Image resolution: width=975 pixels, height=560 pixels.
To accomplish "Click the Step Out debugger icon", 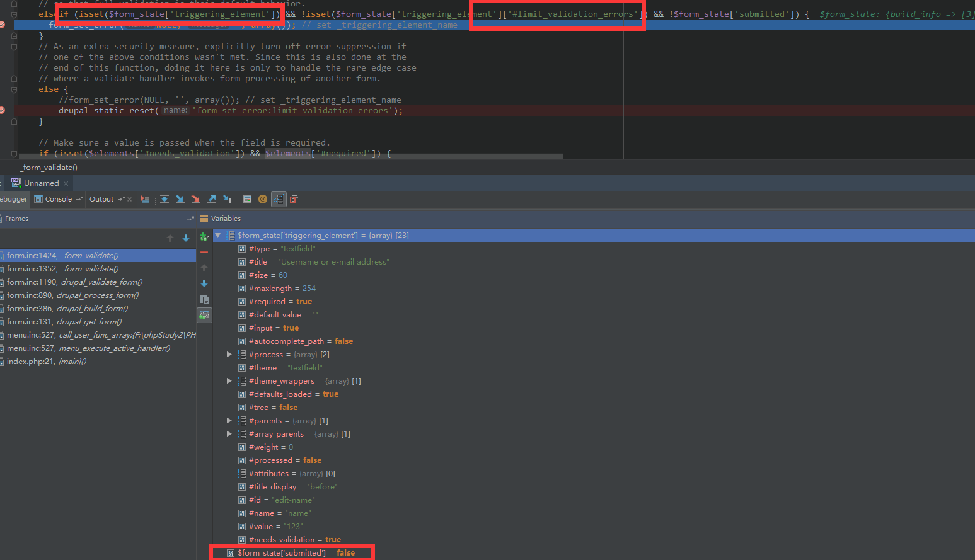I will (x=212, y=199).
